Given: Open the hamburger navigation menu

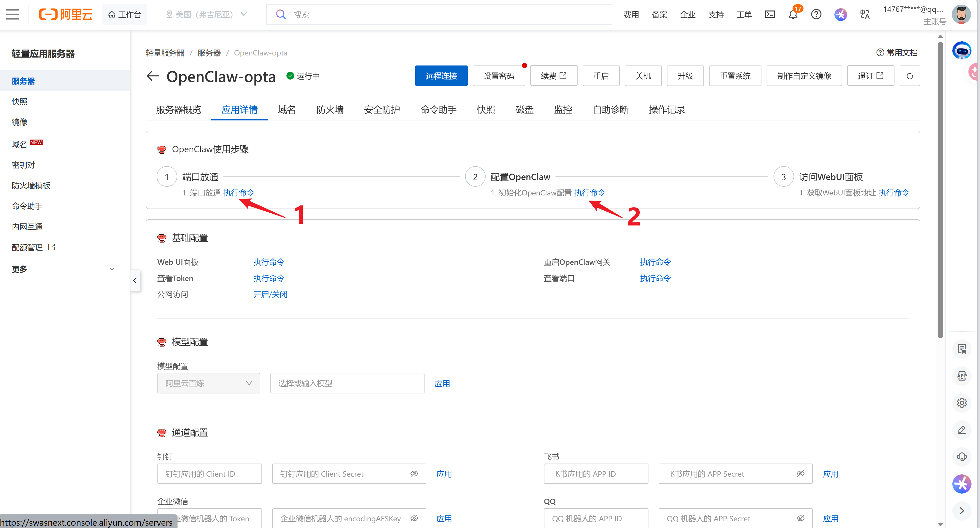Looking at the screenshot, I should [13, 14].
